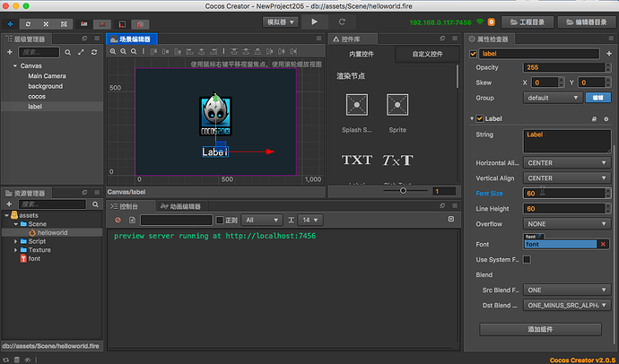
Task: Click the add node plus button in hierarchy
Action: point(9,52)
